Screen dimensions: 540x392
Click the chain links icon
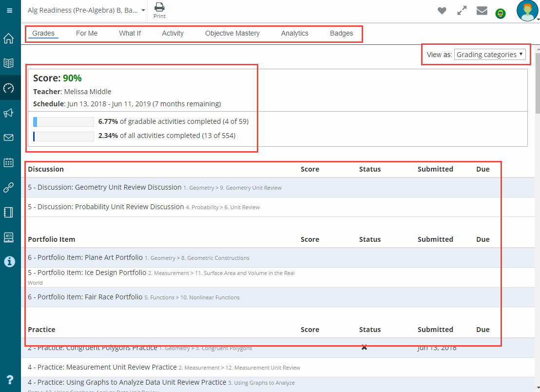tap(9, 187)
